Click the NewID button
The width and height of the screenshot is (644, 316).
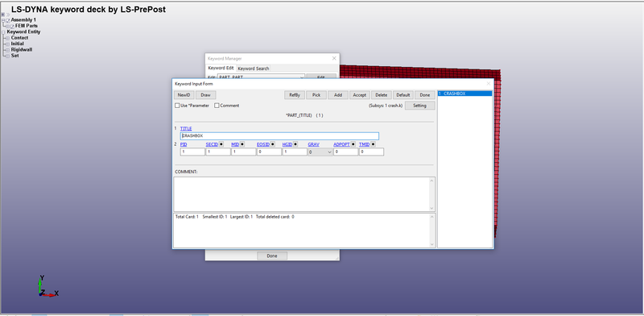184,95
